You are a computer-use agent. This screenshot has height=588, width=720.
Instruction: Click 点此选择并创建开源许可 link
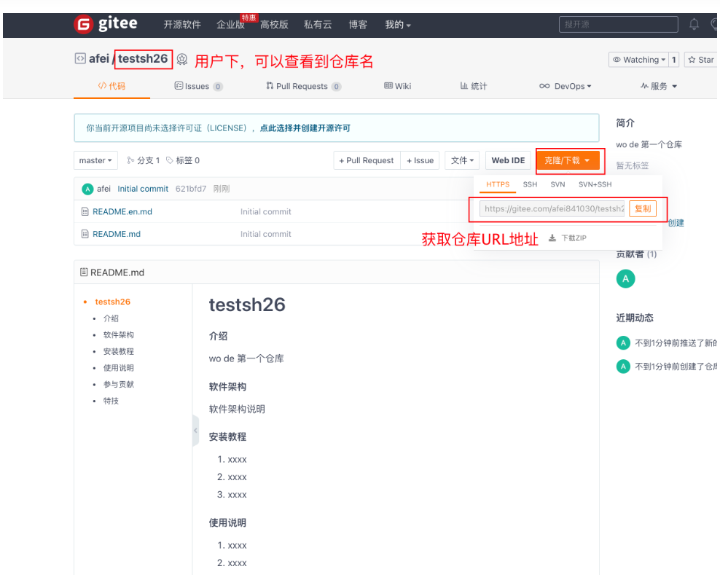pyautogui.click(x=305, y=128)
